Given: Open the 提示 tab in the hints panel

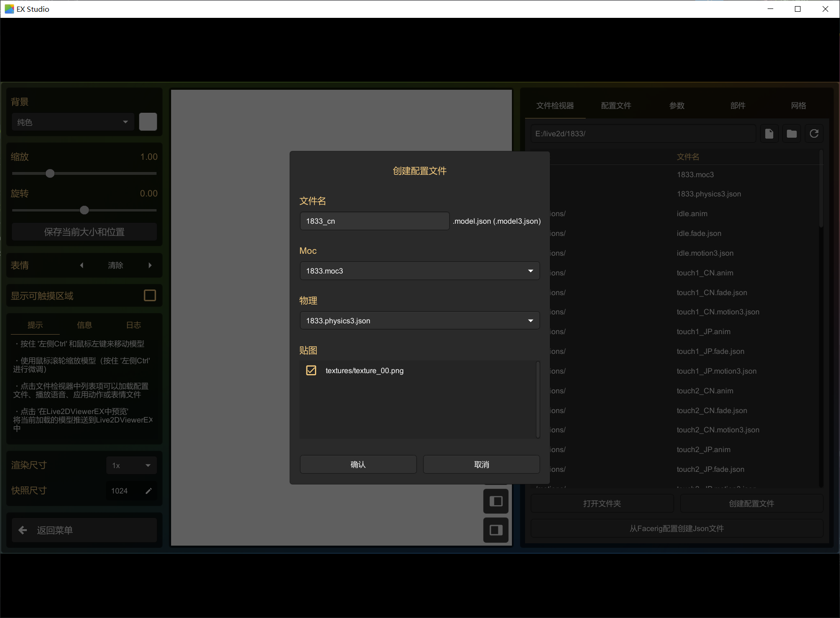Looking at the screenshot, I should point(35,325).
